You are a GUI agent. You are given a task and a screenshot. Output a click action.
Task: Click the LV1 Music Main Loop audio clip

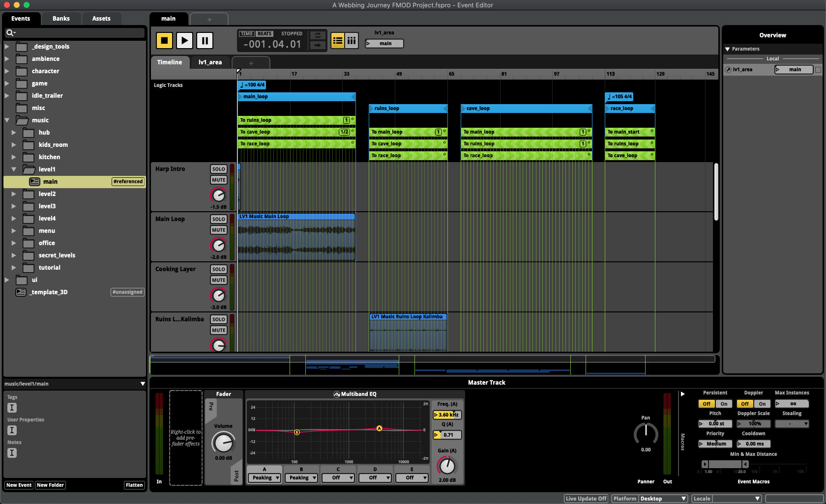tap(296, 237)
